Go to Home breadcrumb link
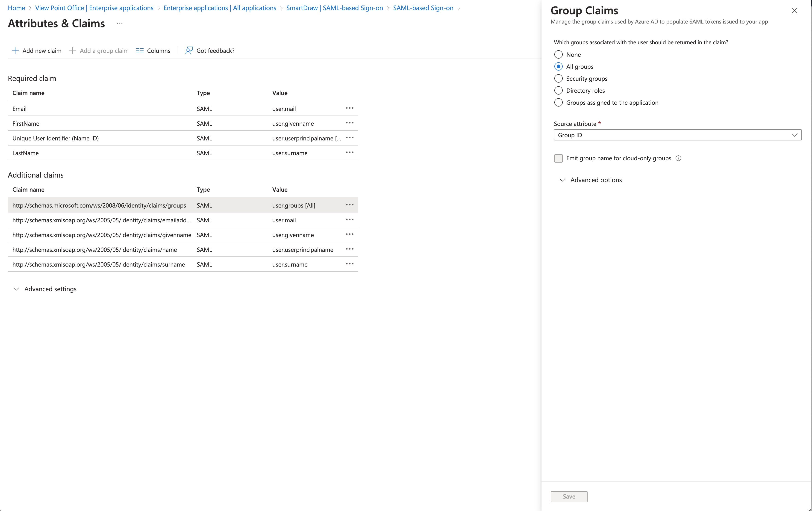The height and width of the screenshot is (511, 812). [16, 8]
